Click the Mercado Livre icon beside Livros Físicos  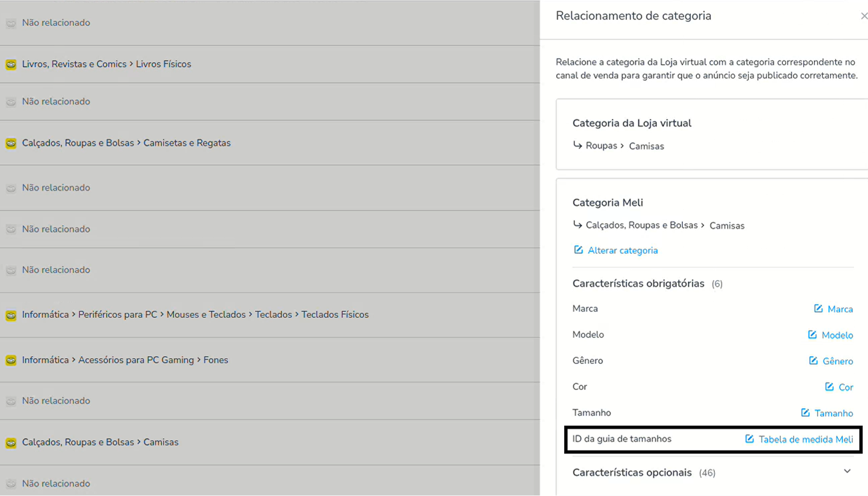(11, 65)
